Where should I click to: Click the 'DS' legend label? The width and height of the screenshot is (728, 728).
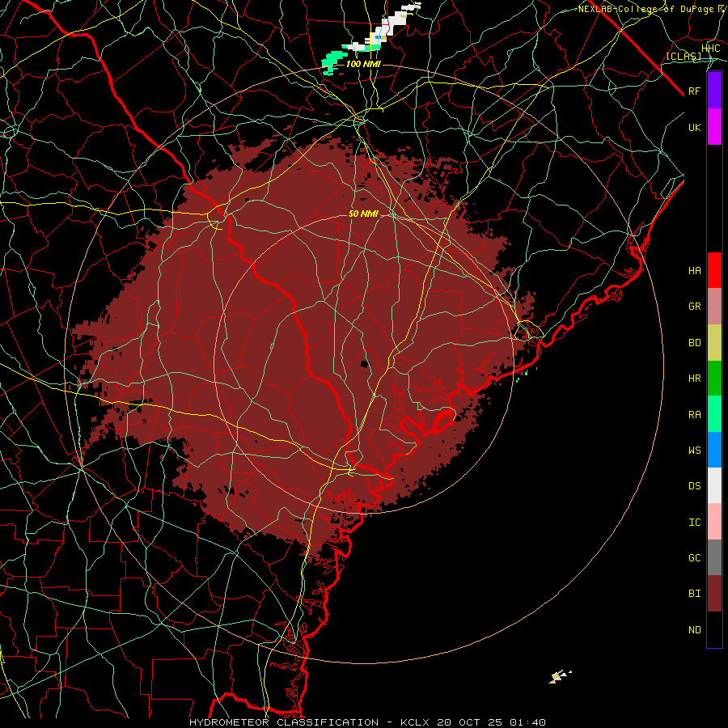(694, 486)
